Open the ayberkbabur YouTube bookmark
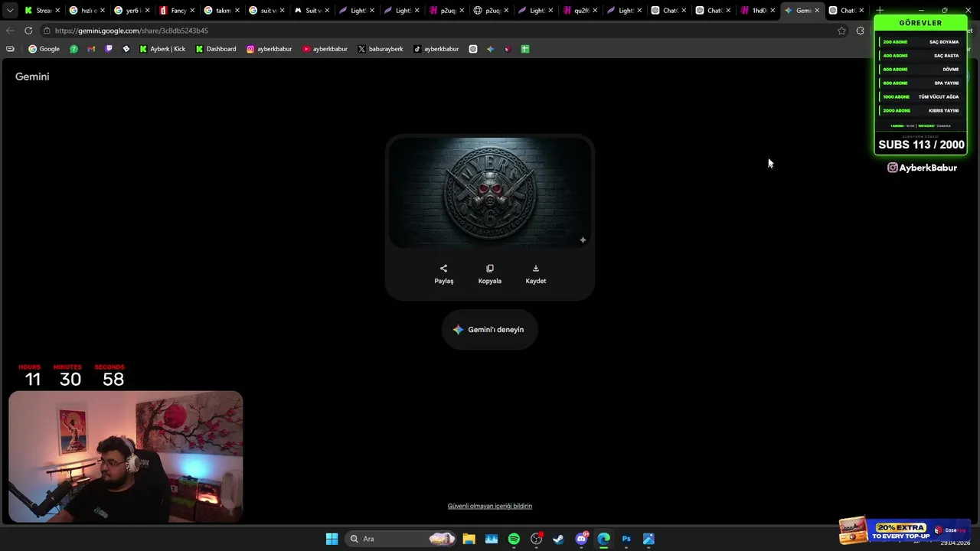 pyautogui.click(x=325, y=49)
